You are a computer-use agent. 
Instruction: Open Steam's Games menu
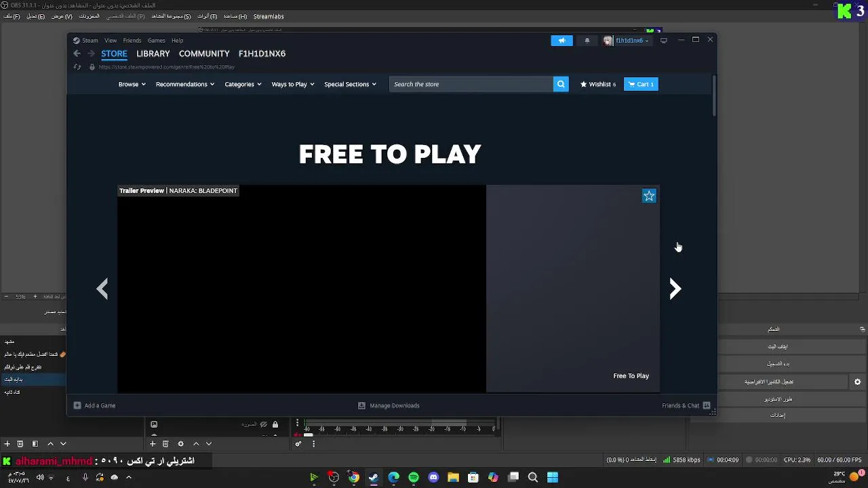[x=156, y=41]
